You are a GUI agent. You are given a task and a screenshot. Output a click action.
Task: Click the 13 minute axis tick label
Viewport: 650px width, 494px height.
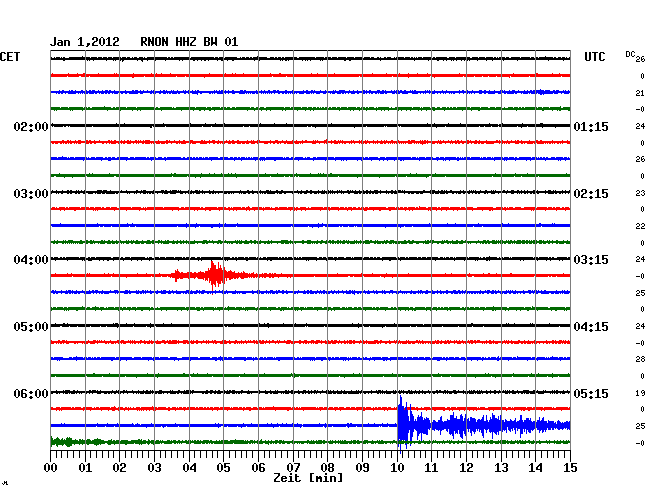coord(501,467)
